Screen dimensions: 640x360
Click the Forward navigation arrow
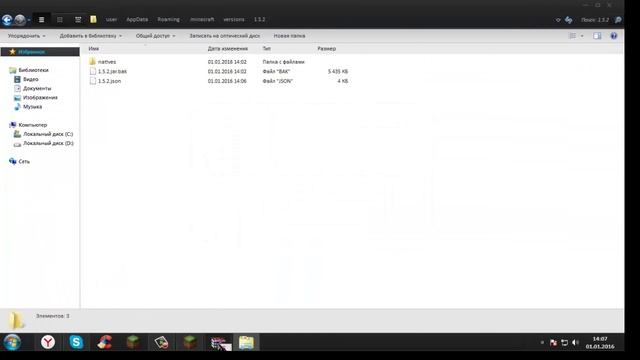coord(20,20)
